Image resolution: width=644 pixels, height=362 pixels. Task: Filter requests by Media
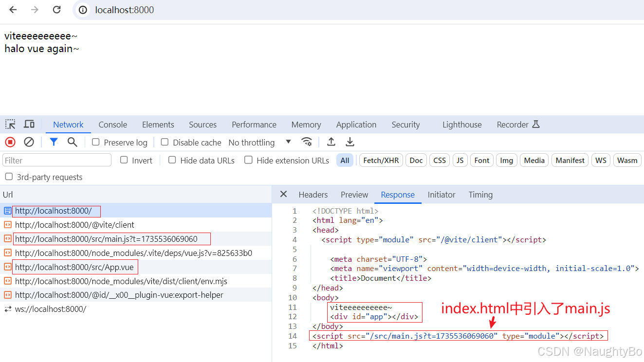click(534, 160)
